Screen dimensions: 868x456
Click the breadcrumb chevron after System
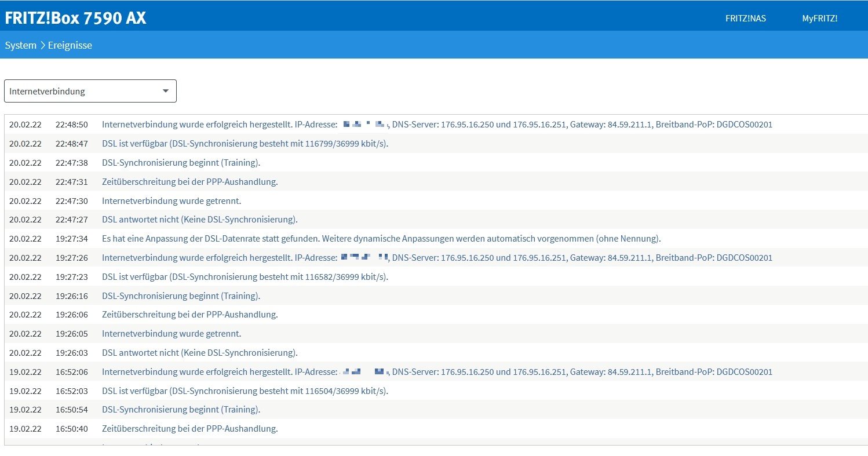[42, 45]
